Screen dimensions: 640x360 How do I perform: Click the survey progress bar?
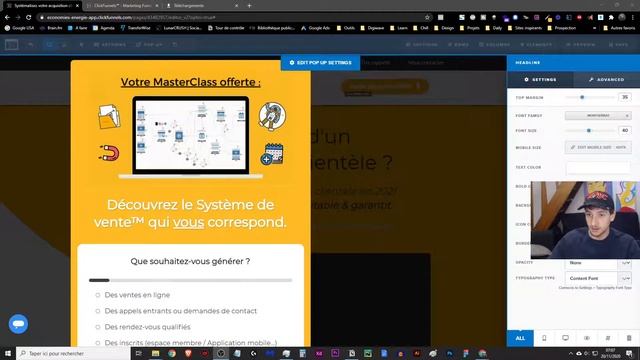[191, 280]
